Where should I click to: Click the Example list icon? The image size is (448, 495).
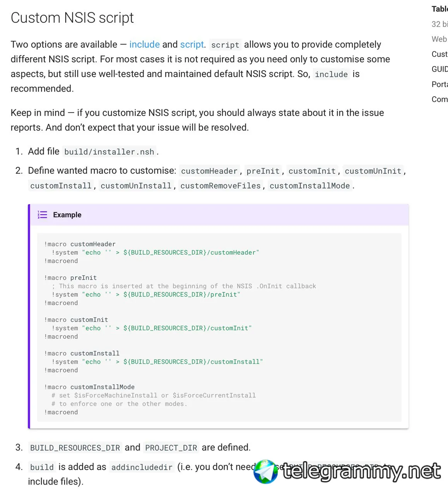[x=42, y=215]
